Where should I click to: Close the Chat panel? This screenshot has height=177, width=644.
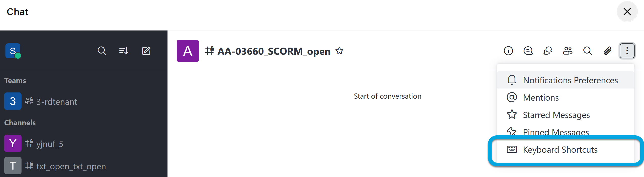tap(627, 11)
